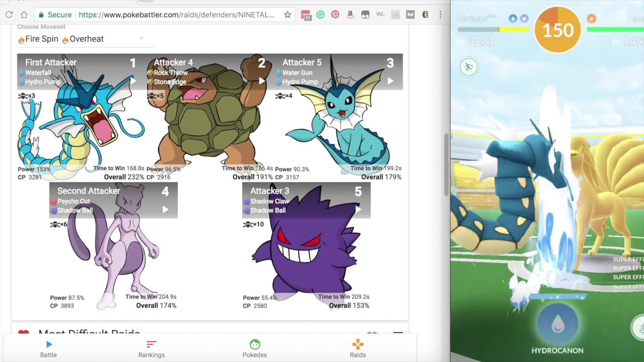Switch to the Pokedex tab

255,349
